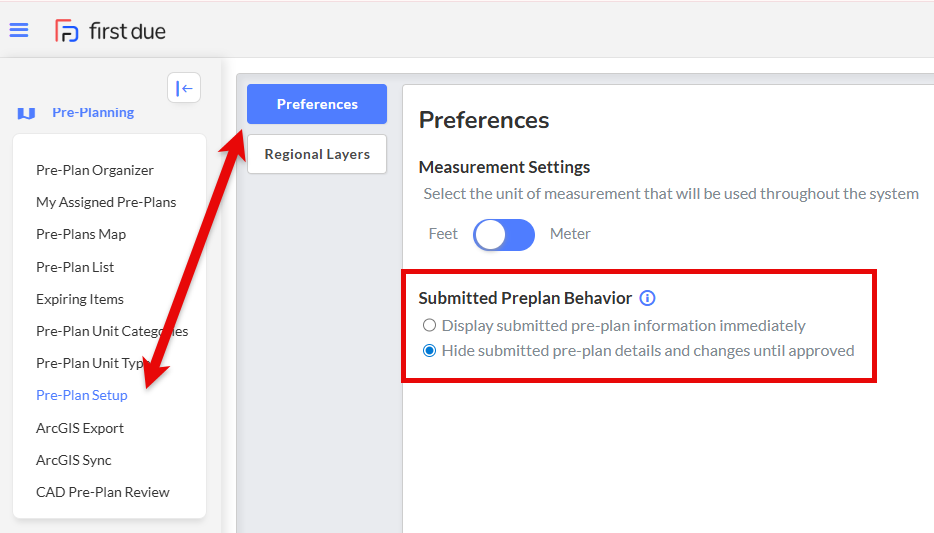Select Pre-Plan Setup in sidebar

click(82, 395)
